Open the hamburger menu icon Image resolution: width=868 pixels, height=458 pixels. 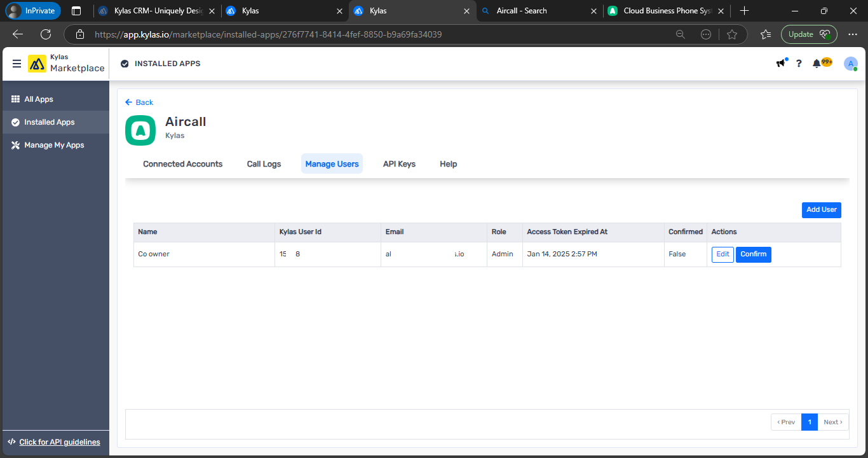(x=17, y=64)
